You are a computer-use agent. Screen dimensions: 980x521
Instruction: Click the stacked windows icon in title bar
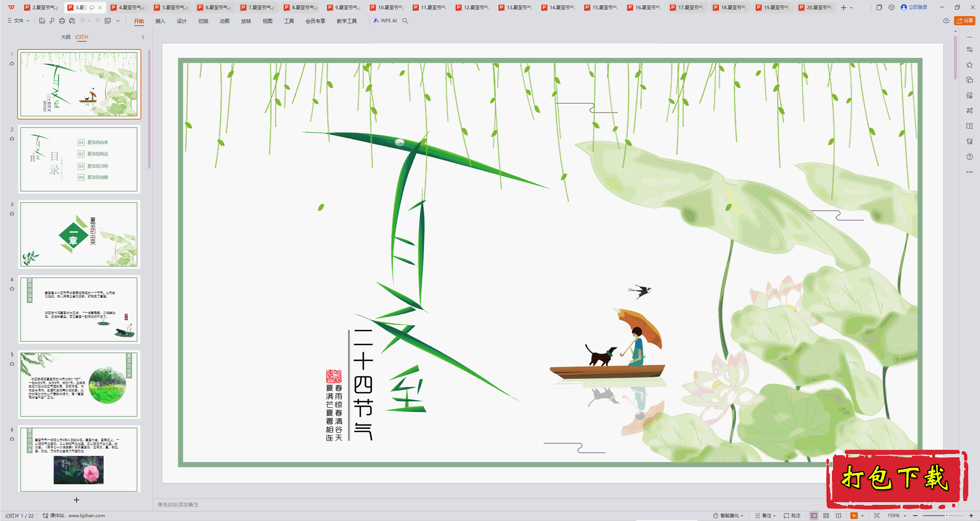(879, 7)
